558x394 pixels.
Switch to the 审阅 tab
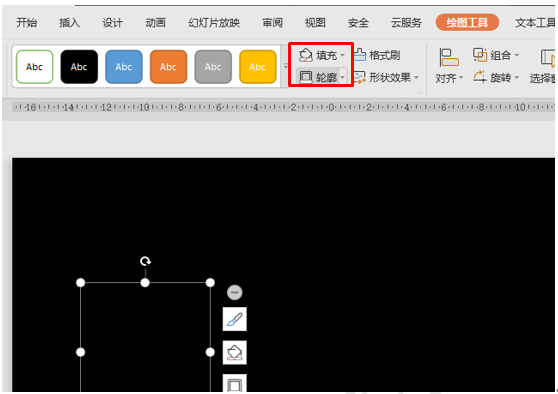272,23
